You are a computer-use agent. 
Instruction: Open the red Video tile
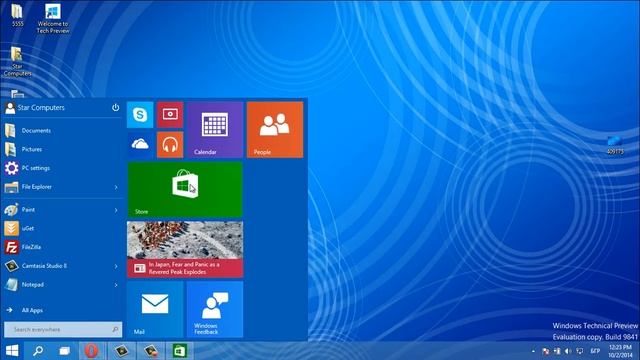point(170,115)
